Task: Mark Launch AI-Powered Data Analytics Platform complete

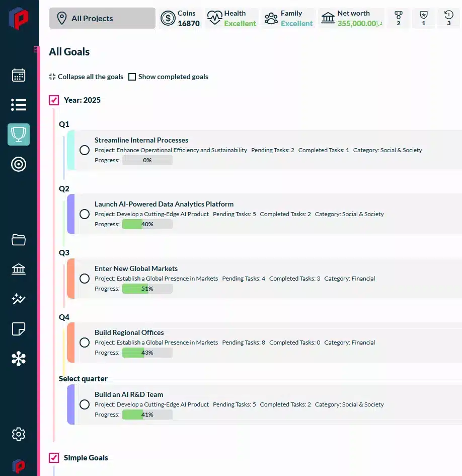Action: pos(85,214)
